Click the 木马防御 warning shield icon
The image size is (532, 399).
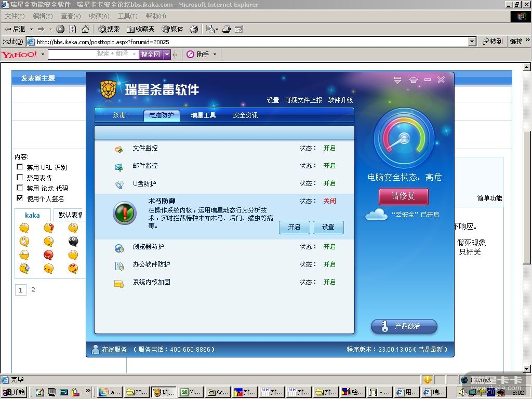(125, 213)
